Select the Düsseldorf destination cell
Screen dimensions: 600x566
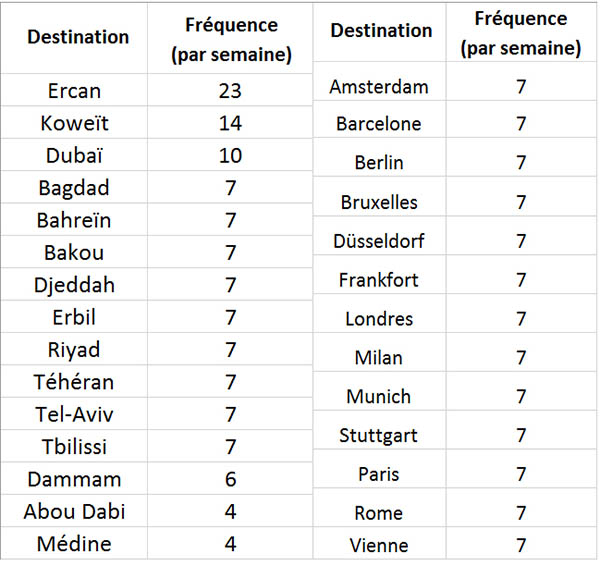pos(379,241)
